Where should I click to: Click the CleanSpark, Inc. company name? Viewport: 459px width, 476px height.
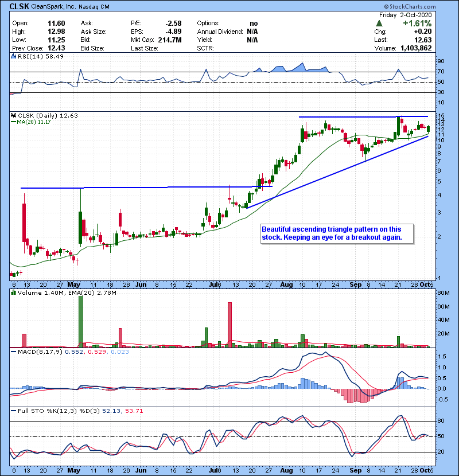coord(53,7)
